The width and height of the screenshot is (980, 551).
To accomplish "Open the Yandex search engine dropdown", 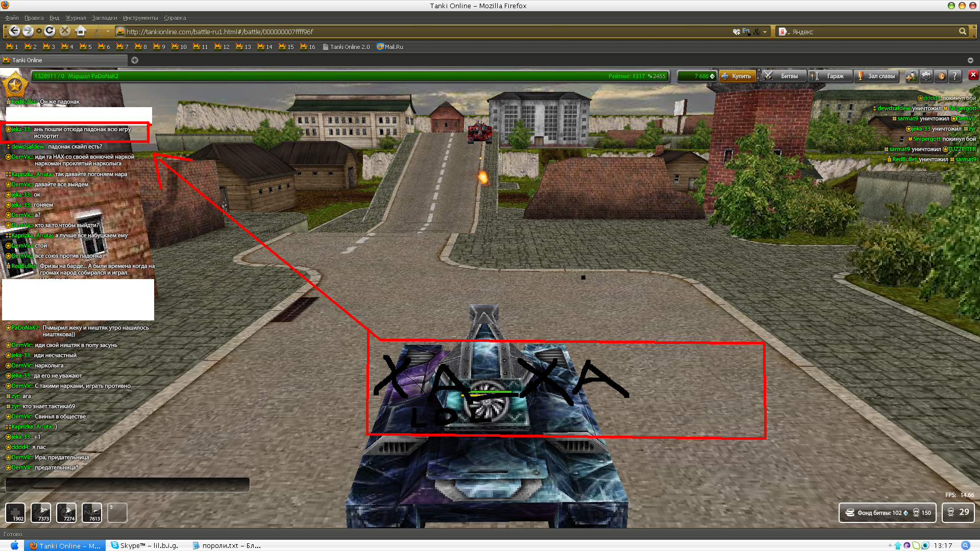I will (x=784, y=32).
